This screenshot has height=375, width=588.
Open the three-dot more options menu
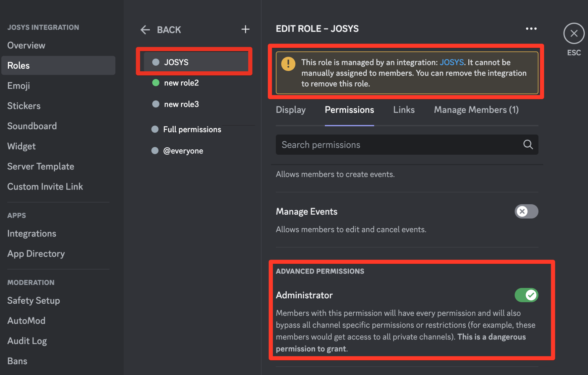tap(531, 29)
